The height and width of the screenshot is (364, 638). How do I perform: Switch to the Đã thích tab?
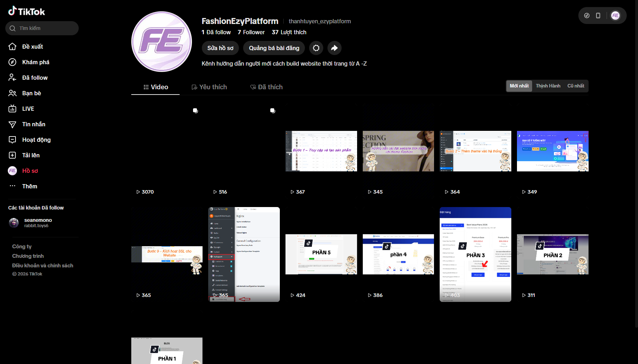[x=266, y=87]
